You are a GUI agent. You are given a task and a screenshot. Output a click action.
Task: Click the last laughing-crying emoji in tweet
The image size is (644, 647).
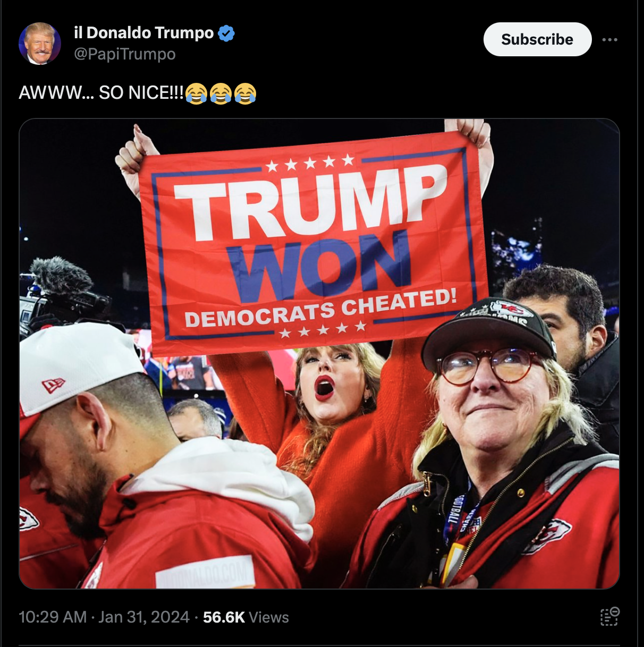[x=245, y=93]
